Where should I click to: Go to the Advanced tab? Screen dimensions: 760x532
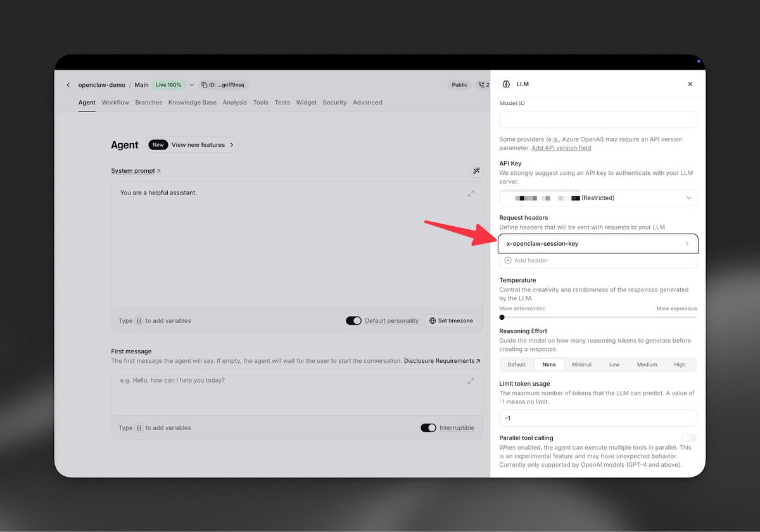click(367, 103)
